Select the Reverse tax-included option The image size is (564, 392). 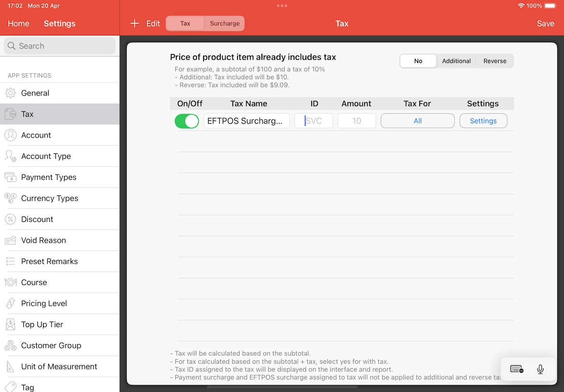click(495, 61)
